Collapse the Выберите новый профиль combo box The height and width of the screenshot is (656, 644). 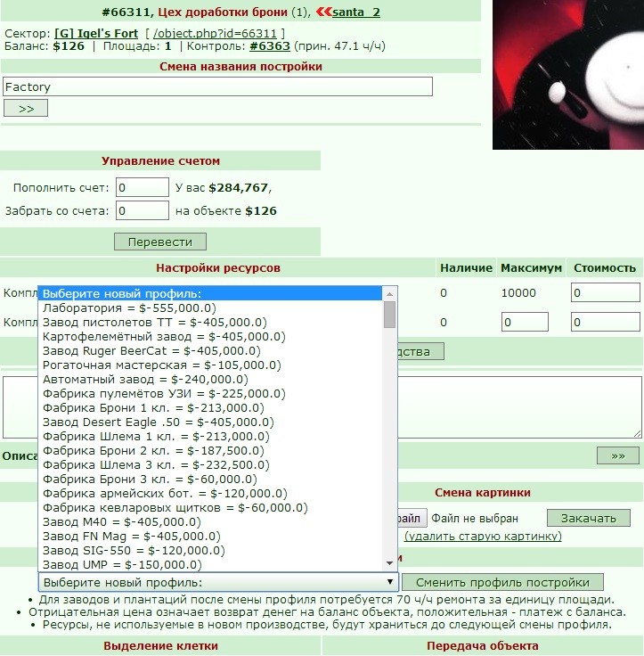(218, 582)
